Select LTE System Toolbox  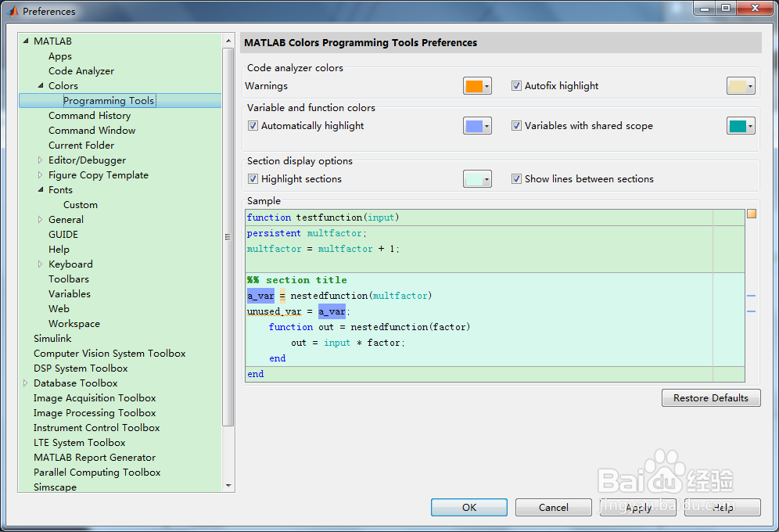pos(79,443)
